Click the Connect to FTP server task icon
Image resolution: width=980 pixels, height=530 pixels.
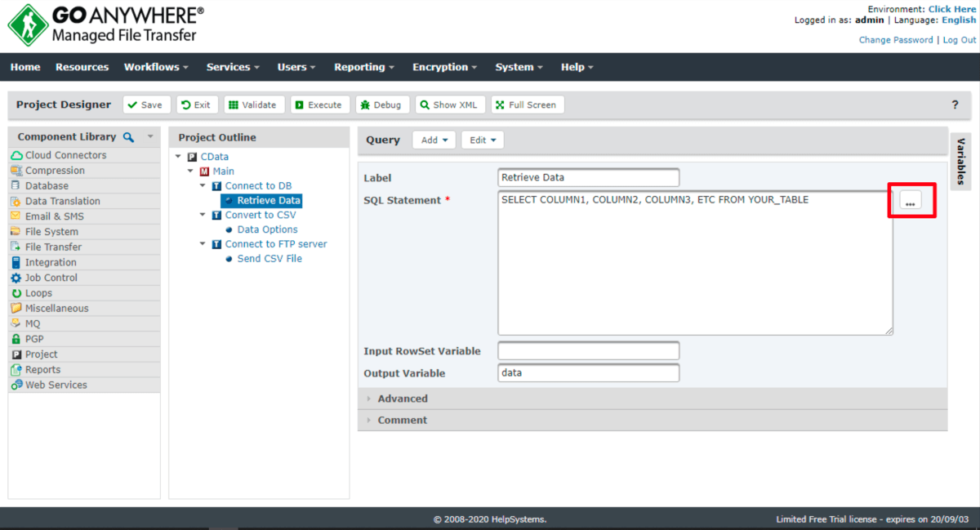[216, 244]
